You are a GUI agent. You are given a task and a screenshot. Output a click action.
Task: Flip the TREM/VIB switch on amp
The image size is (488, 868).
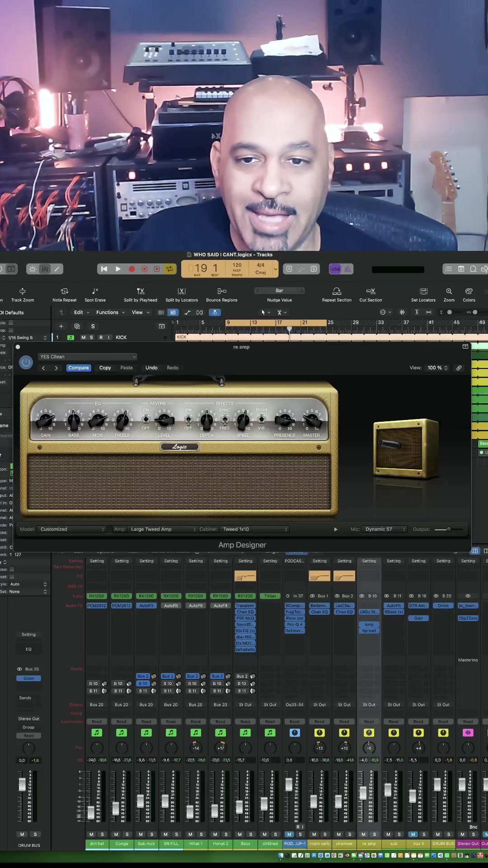click(261, 420)
